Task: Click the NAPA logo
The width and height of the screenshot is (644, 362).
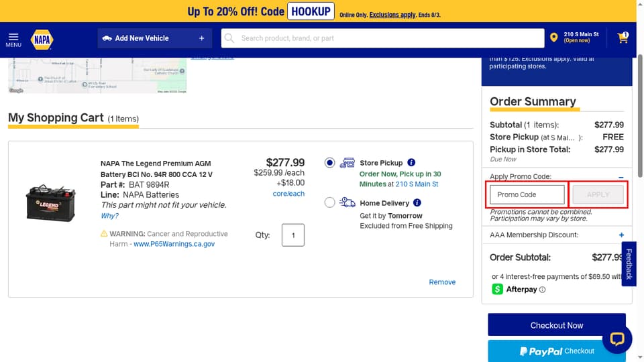Action: (42, 40)
